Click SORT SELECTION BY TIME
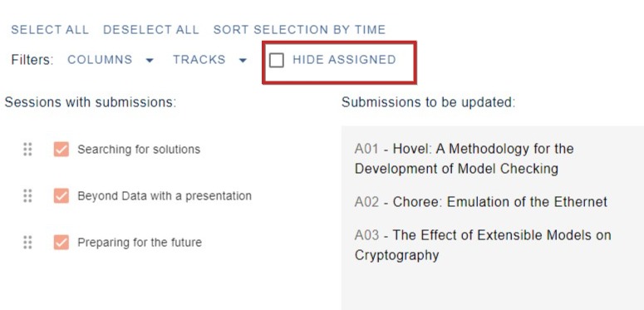Image resolution: width=644 pixels, height=310 pixels. [x=299, y=30]
